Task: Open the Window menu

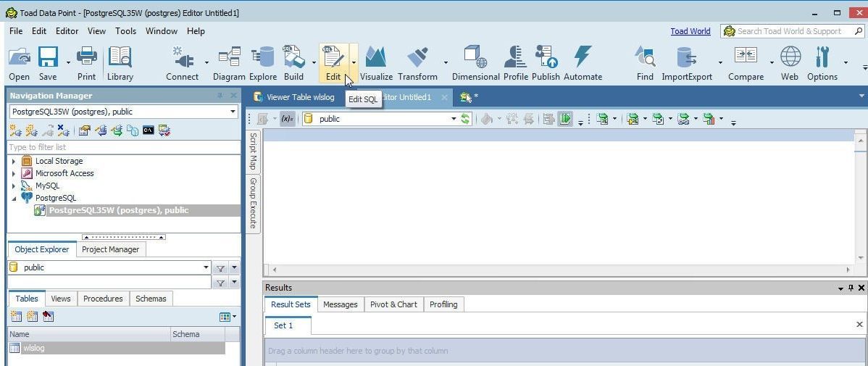Action: pyautogui.click(x=162, y=31)
